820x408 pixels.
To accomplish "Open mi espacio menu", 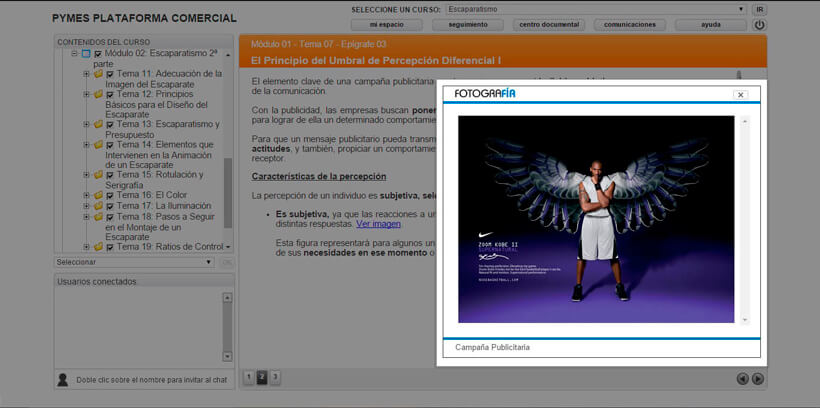I will pos(387,25).
